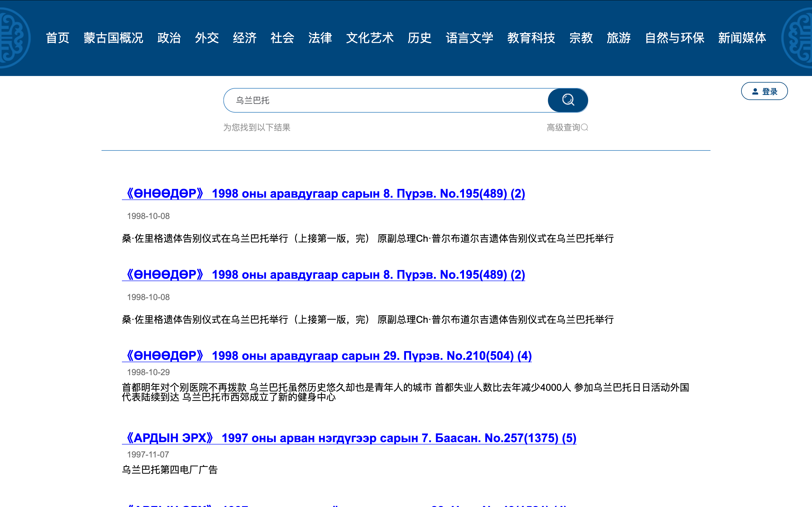Open 宗教 menu item
The width and height of the screenshot is (812, 507).
(581, 38)
